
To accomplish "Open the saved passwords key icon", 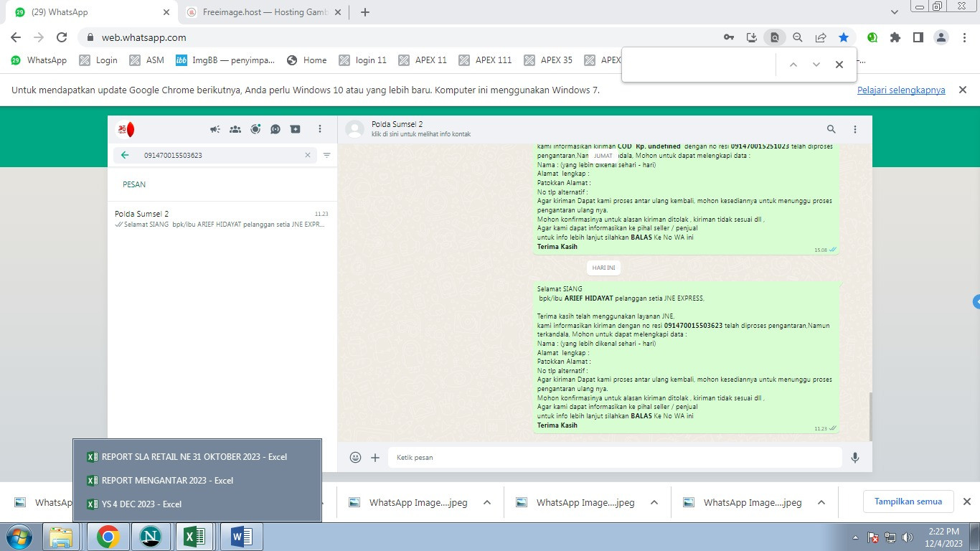I will [729, 37].
